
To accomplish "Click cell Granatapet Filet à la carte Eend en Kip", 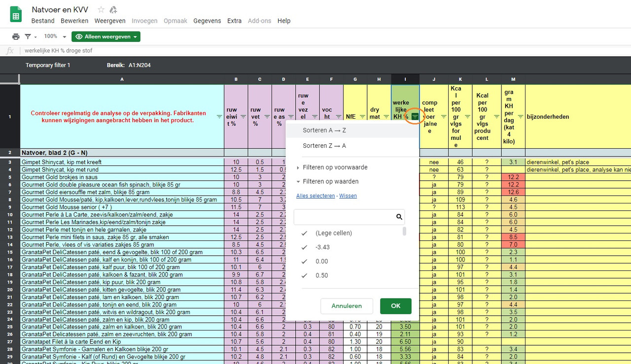I will coord(122,342).
